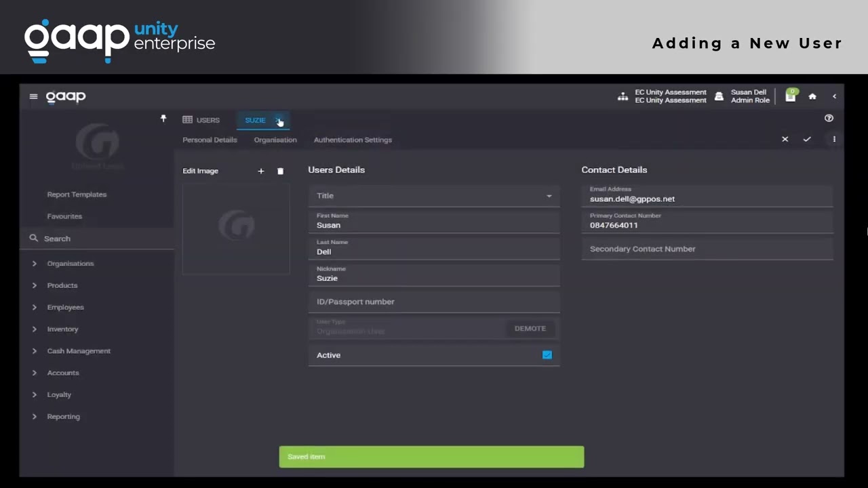Open the Personal Details tab
This screenshot has width=868, height=488.
210,140
